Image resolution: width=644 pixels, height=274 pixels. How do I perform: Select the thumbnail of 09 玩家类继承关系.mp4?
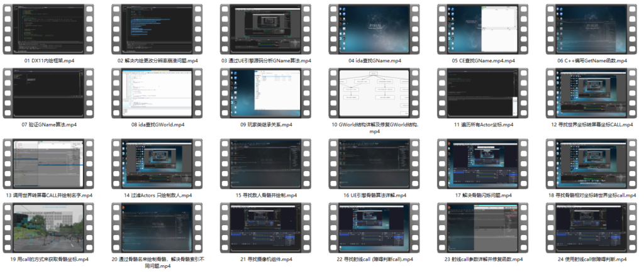266,94
